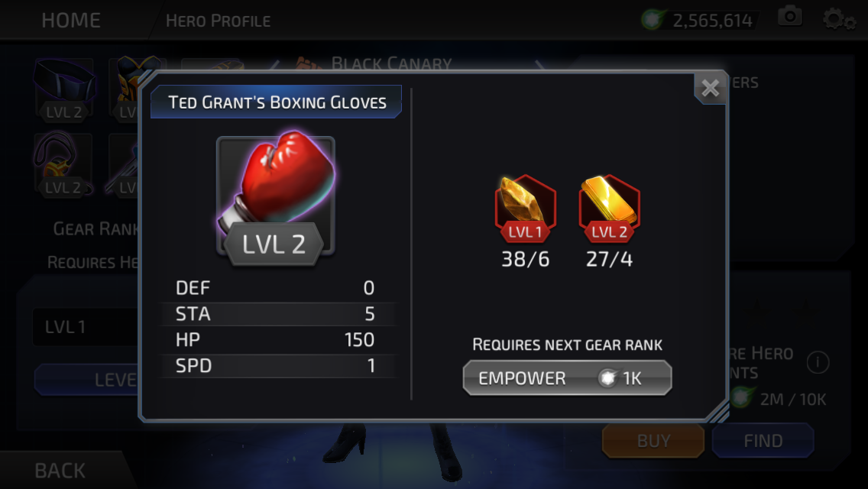Select the LVL 2 gold bar material
This screenshot has height=489, width=868.
609,209
